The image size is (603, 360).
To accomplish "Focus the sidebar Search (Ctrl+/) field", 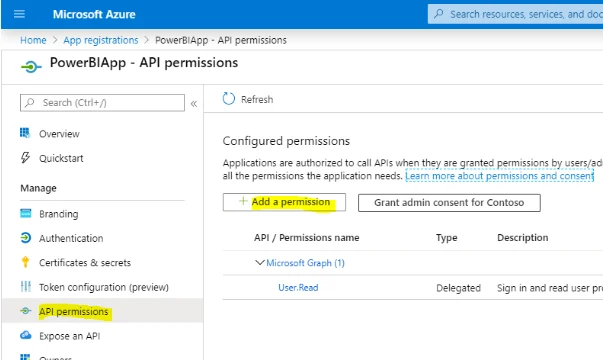I will point(102,103).
